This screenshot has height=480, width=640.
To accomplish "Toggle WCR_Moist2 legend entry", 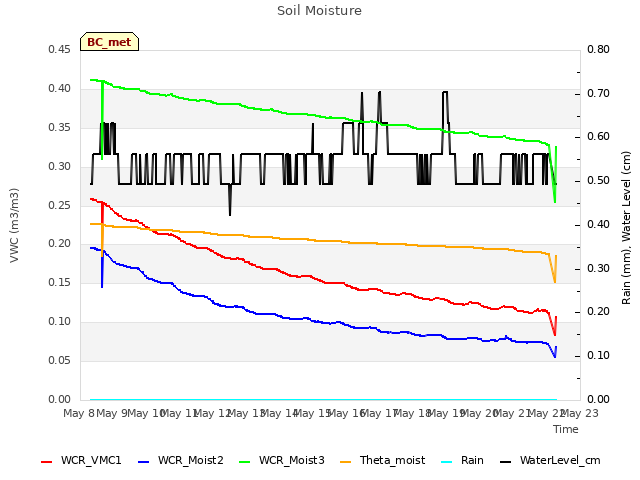I will click(181, 460).
